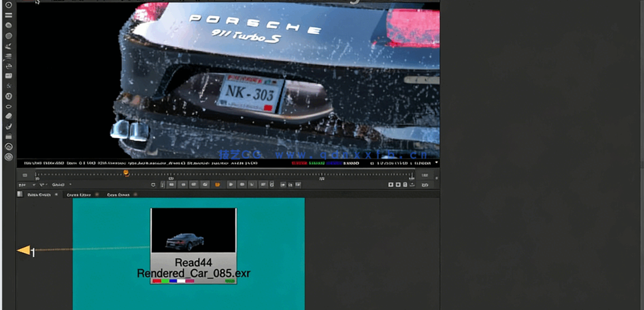Click the orange timeline playhead marker
Screen dimensions: 644x310
tap(126, 173)
